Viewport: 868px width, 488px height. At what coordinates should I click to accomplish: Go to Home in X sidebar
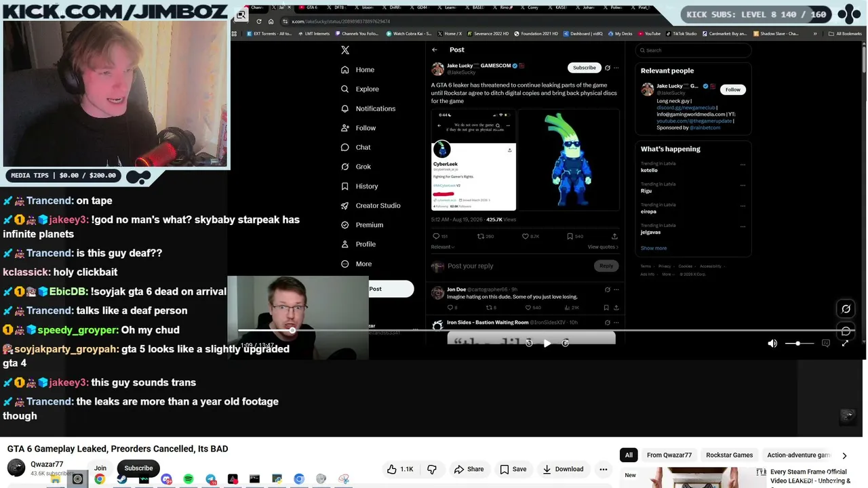point(357,70)
